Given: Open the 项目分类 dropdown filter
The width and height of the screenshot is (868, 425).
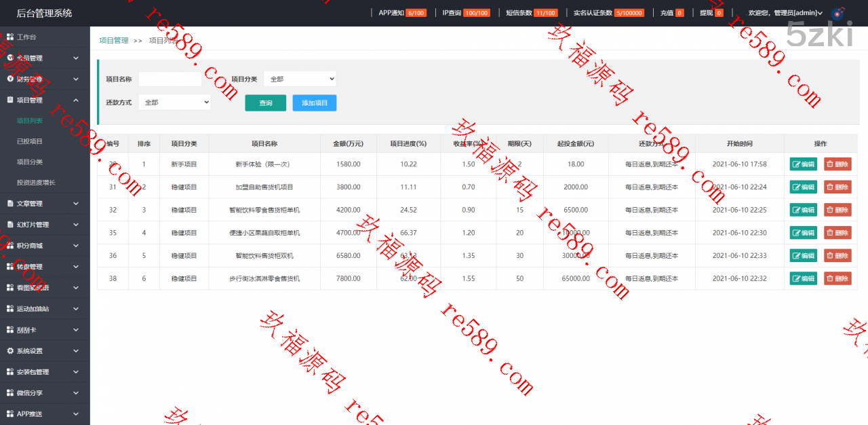Looking at the screenshot, I should [300, 79].
